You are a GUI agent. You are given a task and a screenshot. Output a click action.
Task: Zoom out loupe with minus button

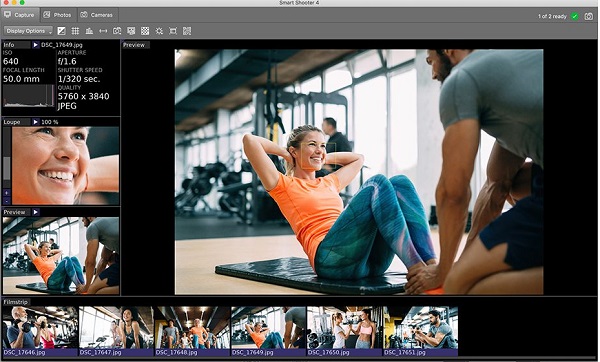pyautogui.click(x=7, y=201)
